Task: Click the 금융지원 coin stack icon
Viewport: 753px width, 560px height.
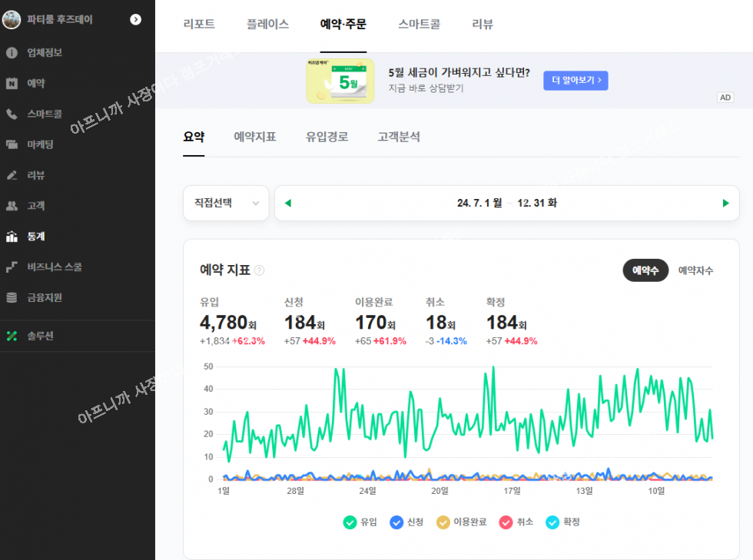Action: point(12,297)
